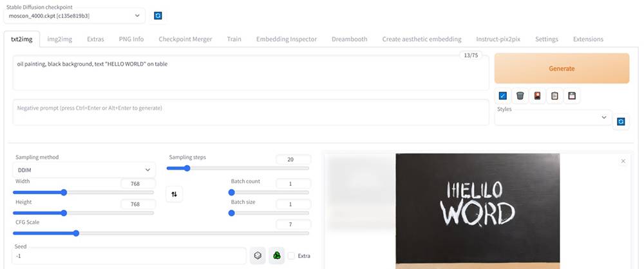Click the Width number field
This screenshot has width=644, height=269.
[138, 183]
